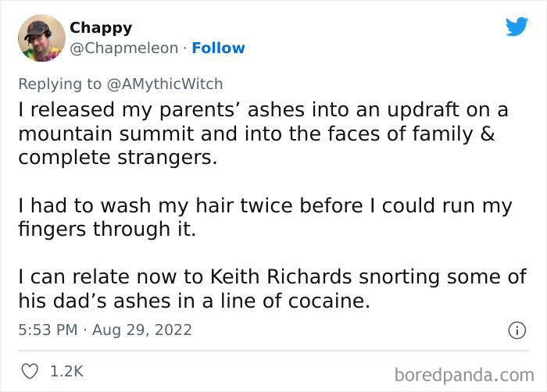Click the 1.2K likes count
Screen dimensions: 547x392
(66, 372)
